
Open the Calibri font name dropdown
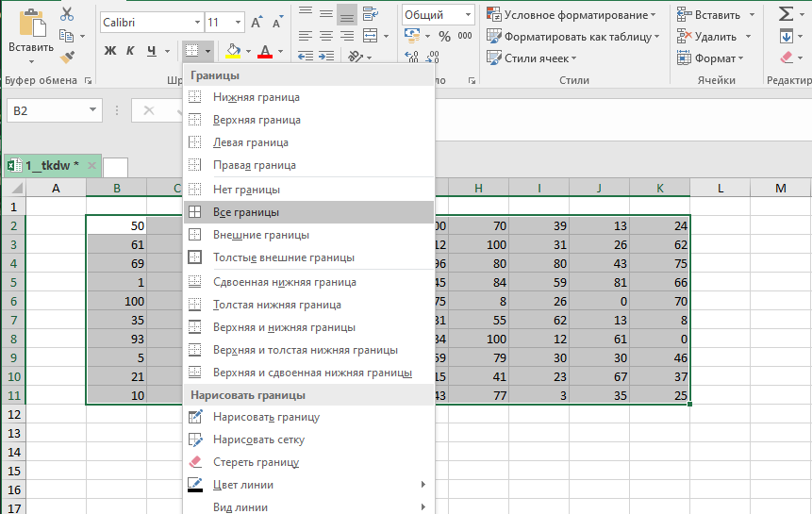coord(151,22)
